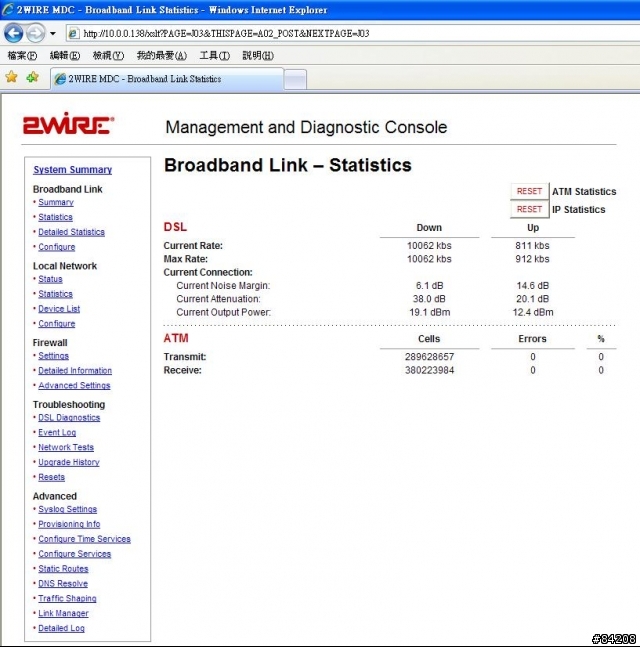Click the Internet Explorer title bar icon
This screenshot has width=640, height=647.
point(7,9)
